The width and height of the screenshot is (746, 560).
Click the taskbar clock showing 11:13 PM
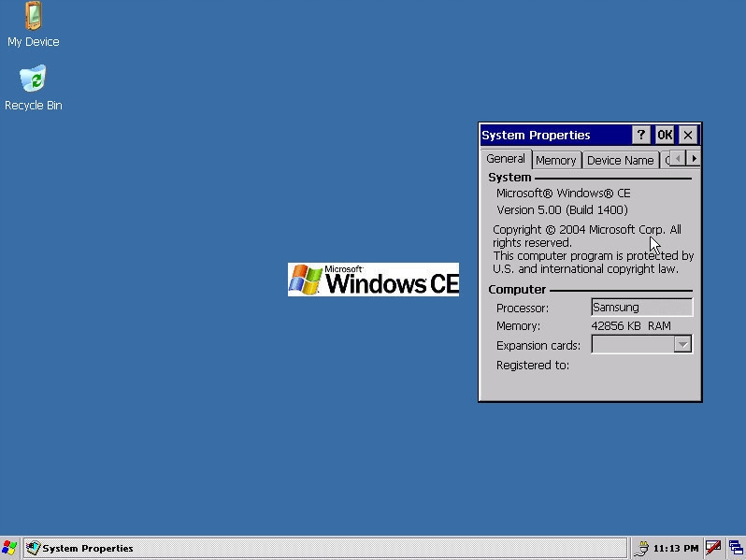coord(676,548)
